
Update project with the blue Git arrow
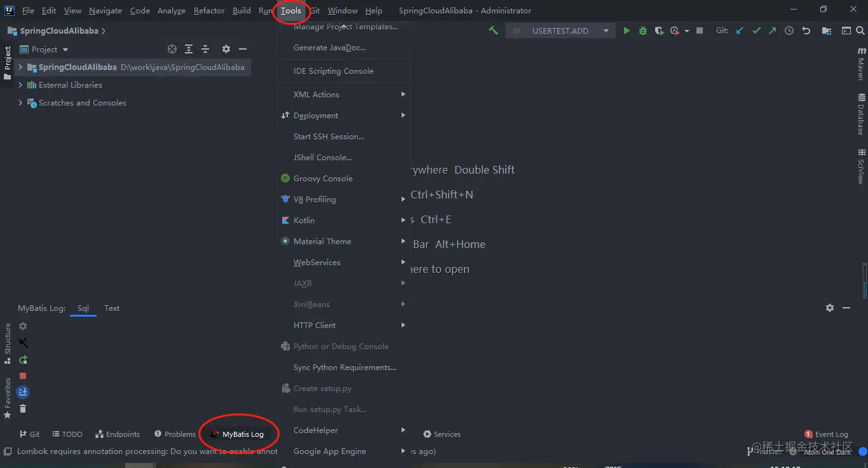click(x=740, y=31)
